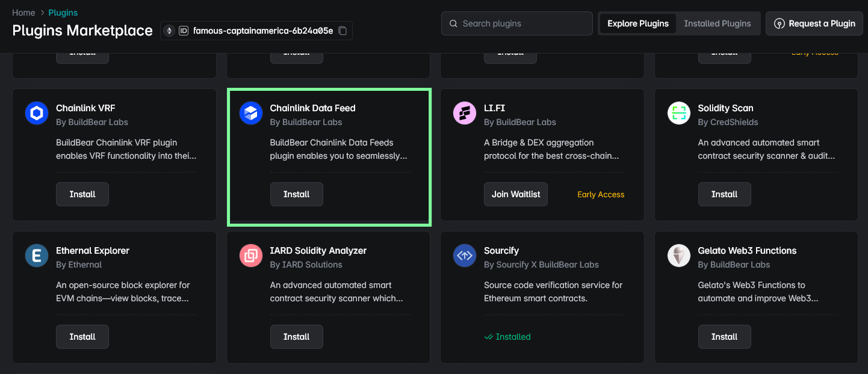Click the LI.FI plugin logo

(465, 113)
